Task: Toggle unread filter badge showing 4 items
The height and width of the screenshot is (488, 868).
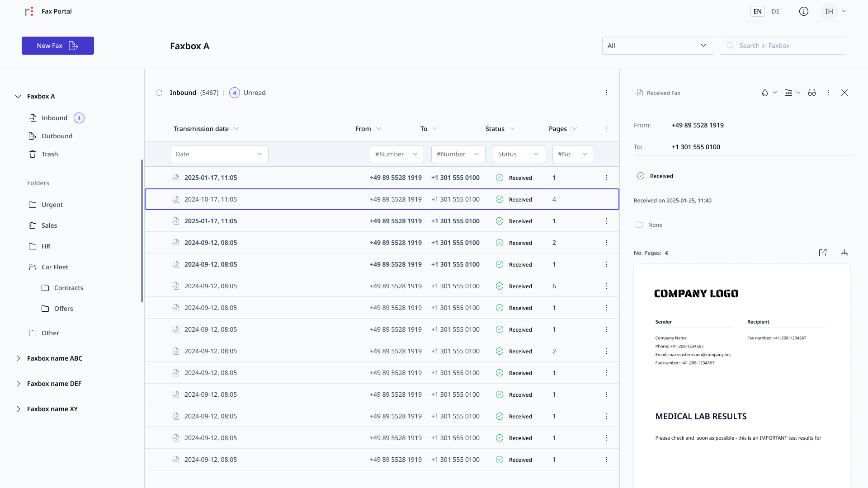Action: click(235, 92)
